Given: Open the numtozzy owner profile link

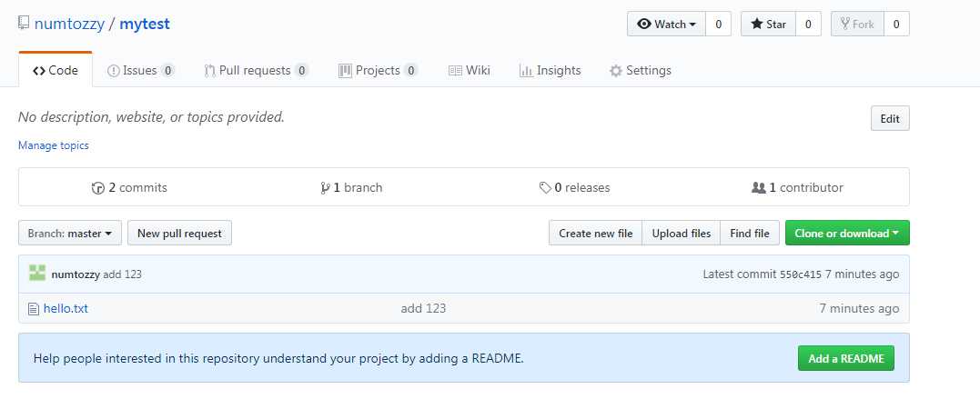Looking at the screenshot, I should (x=69, y=24).
